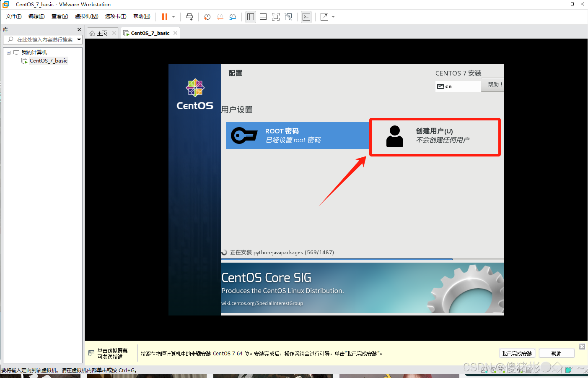
Task: Send Ctrl+Alt+Del to the VM
Action: pyautogui.click(x=189, y=17)
